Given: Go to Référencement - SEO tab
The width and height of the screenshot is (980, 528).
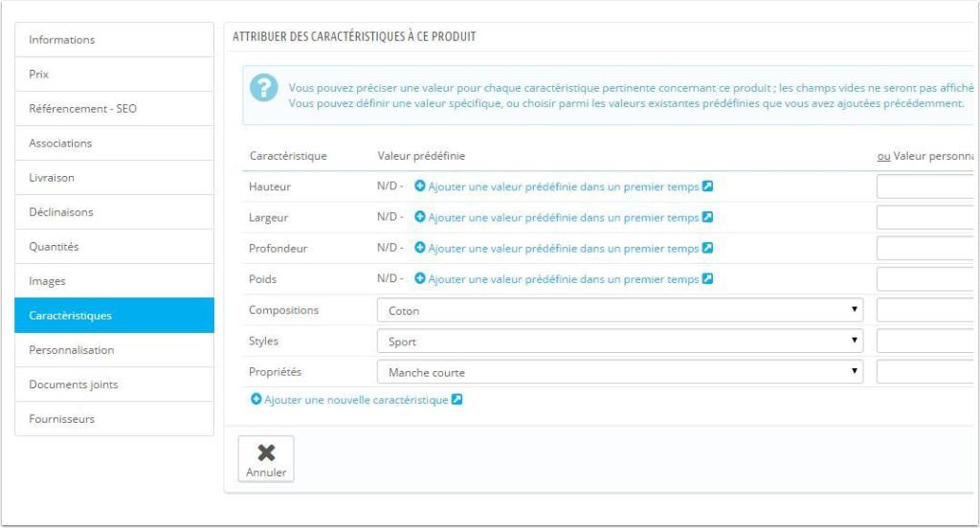Looking at the screenshot, I should click(x=115, y=109).
